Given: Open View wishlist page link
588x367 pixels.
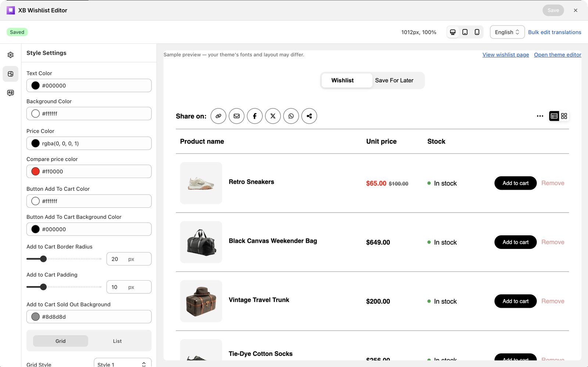Looking at the screenshot, I should [x=506, y=55].
